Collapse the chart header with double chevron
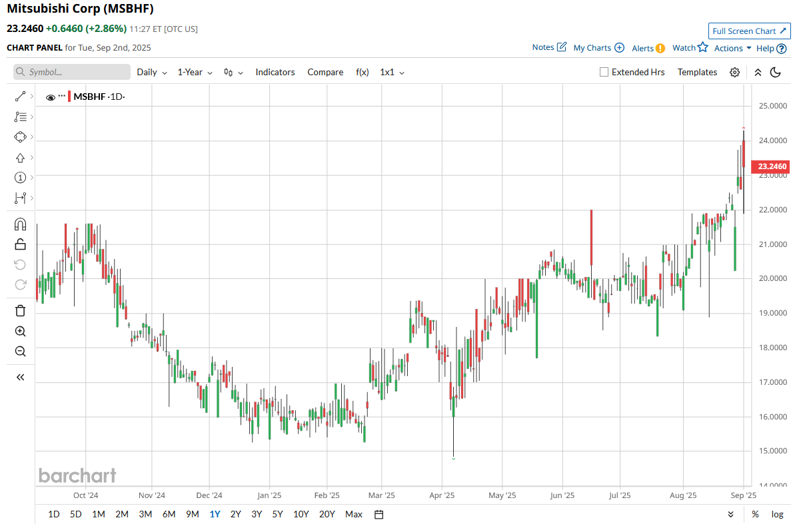 point(758,72)
